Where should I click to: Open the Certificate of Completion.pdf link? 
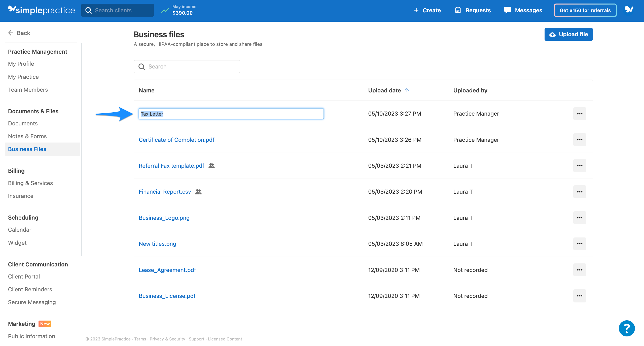pos(176,140)
